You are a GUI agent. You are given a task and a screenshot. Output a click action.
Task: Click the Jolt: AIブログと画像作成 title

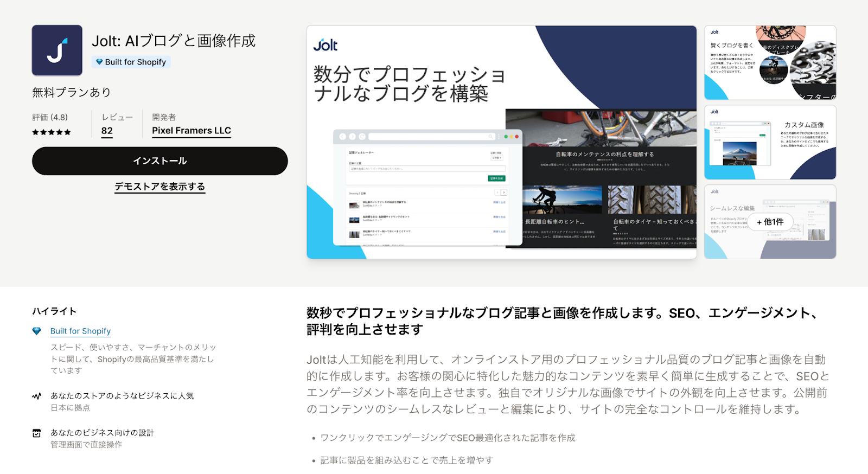(x=174, y=41)
